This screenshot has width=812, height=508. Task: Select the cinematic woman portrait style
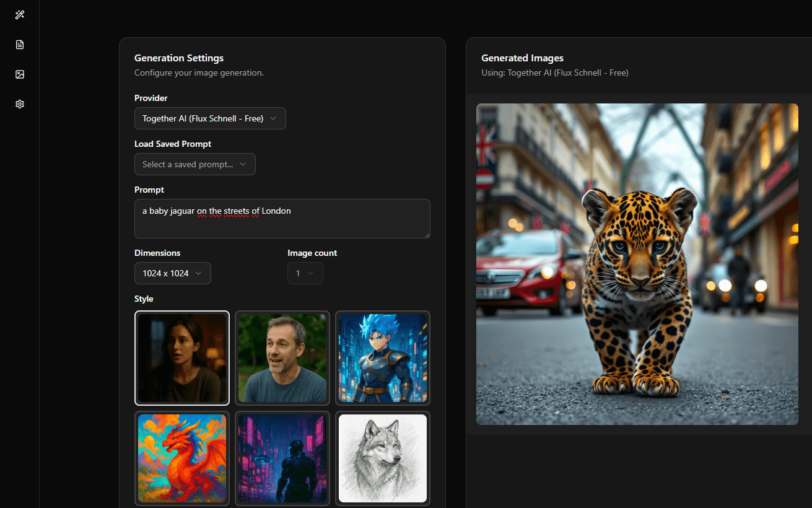coord(181,358)
